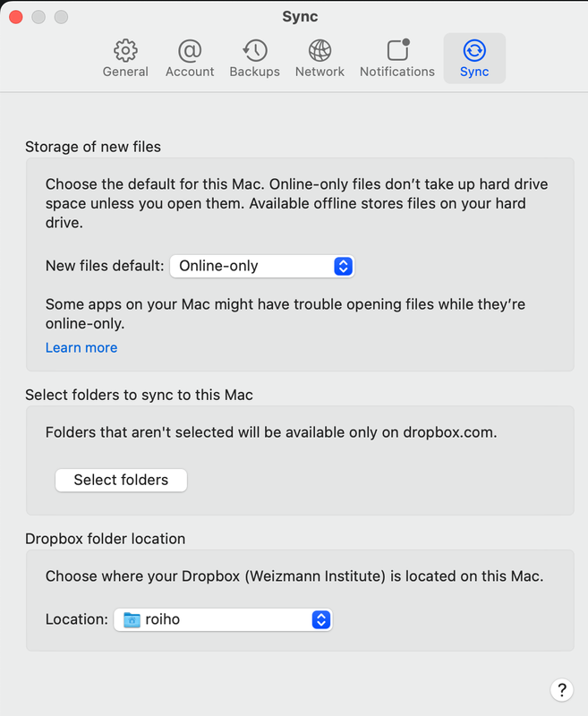Image resolution: width=588 pixels, height=716 pixels.
Task: Switch to the Backups tab label
Action: coord(254,72)
